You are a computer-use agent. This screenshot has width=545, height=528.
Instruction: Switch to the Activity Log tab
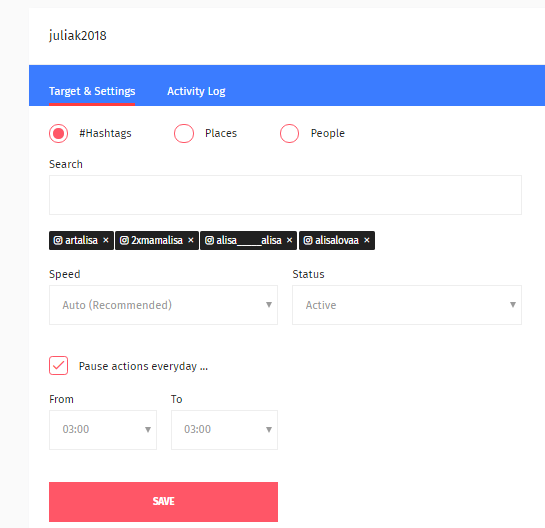[x=196, y=91]
